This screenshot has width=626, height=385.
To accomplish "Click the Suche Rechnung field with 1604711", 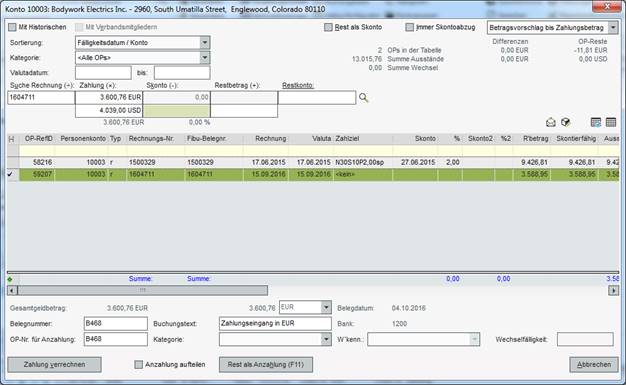I will point(41,97).
